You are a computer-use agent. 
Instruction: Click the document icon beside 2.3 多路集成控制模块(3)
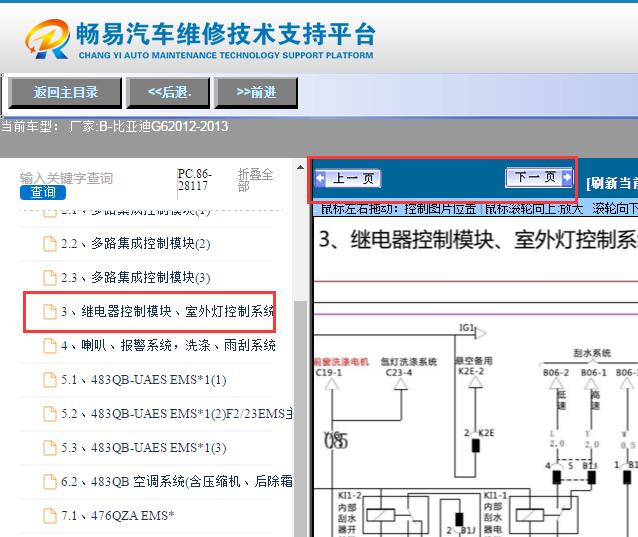pos(49,277)
